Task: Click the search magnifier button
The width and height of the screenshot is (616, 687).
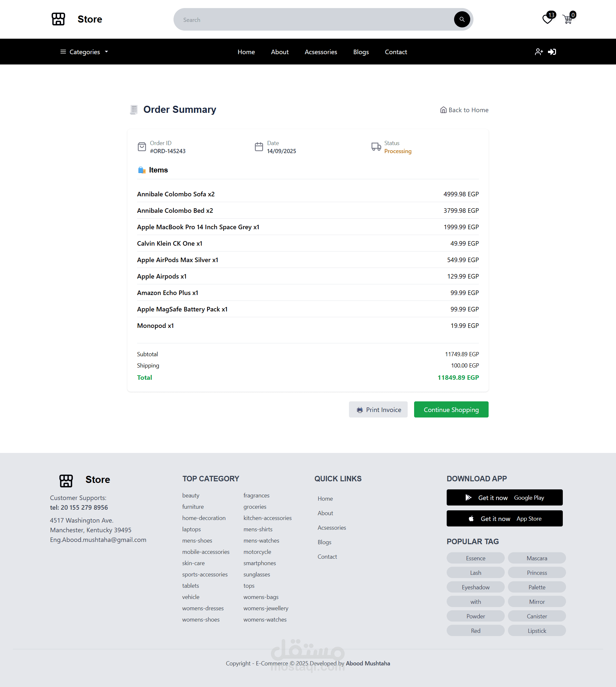Action: pyautogui.click(x=462, y=19)
